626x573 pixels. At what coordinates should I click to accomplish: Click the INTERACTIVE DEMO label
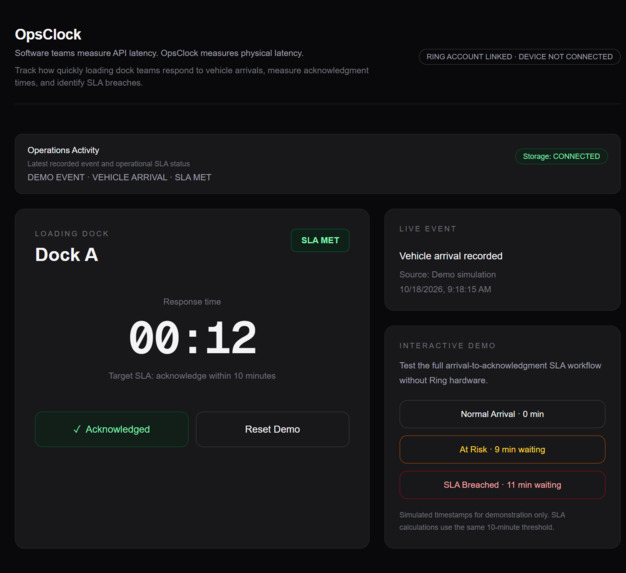click(448, 345)
